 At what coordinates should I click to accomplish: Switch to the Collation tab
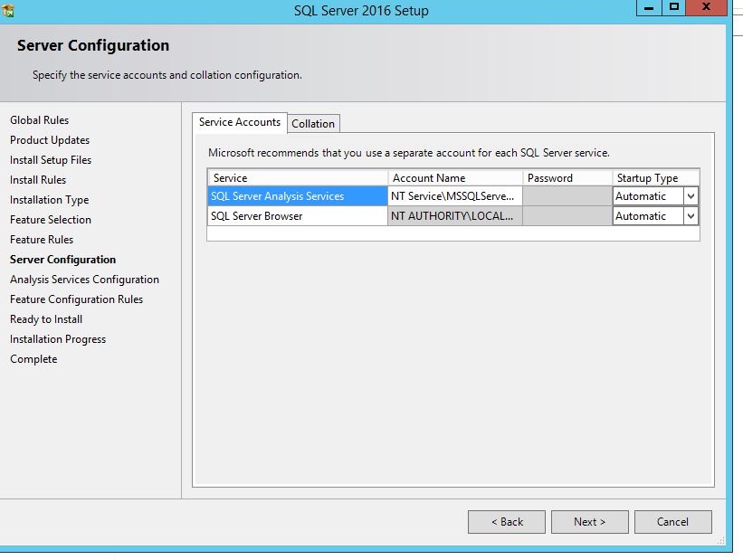coord(313,123)
